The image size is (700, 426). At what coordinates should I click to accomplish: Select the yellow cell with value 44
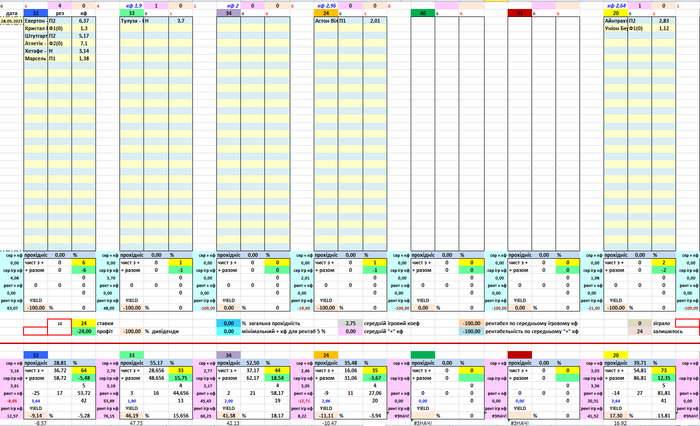pos(277,371)
